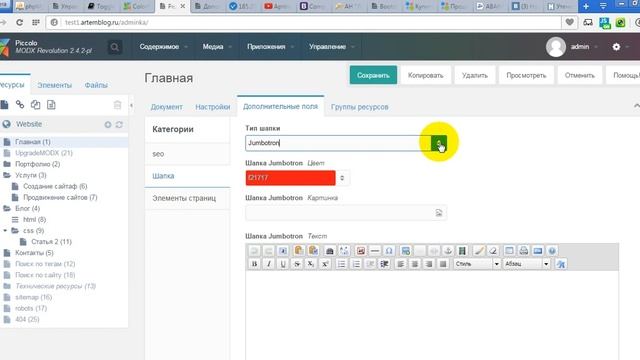
Task: Open the manager search icon
Action: (x=115, y=47)
